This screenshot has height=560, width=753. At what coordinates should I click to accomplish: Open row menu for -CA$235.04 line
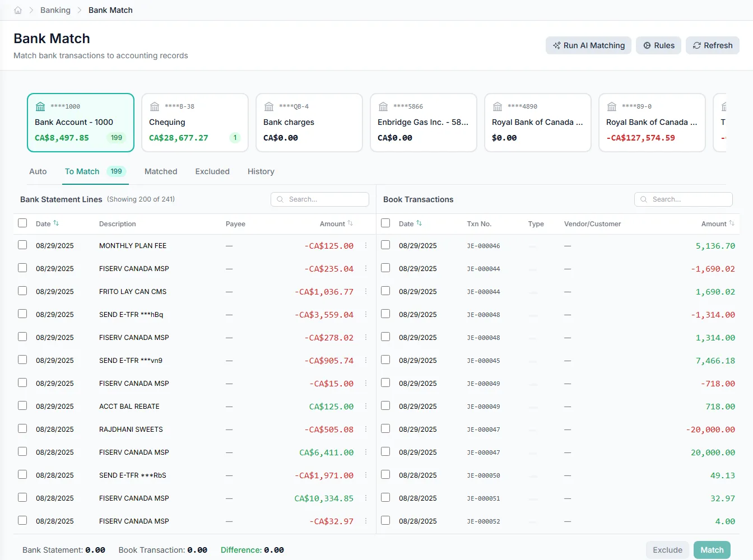tap(366, 268)
